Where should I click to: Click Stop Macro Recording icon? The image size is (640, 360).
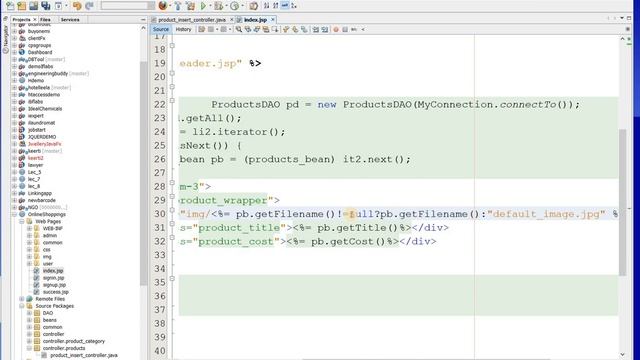(x=345, y=29)
